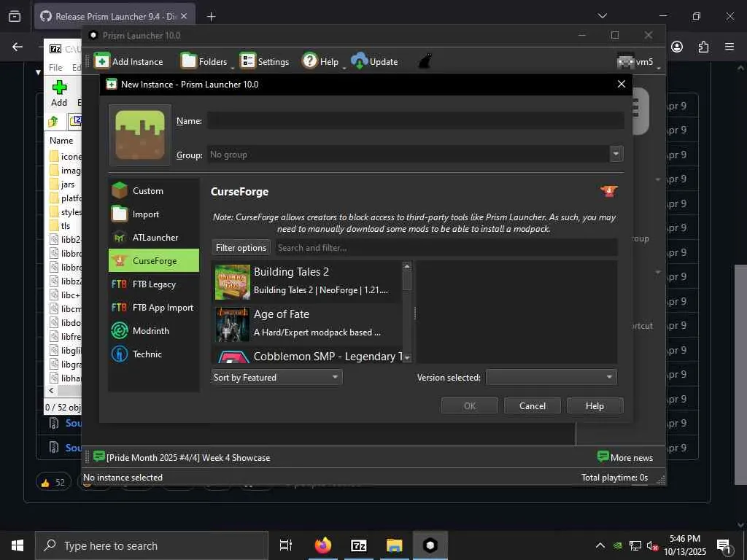Click modpack list scroll up arrow
Screen dimensions: 747x560
407,266
